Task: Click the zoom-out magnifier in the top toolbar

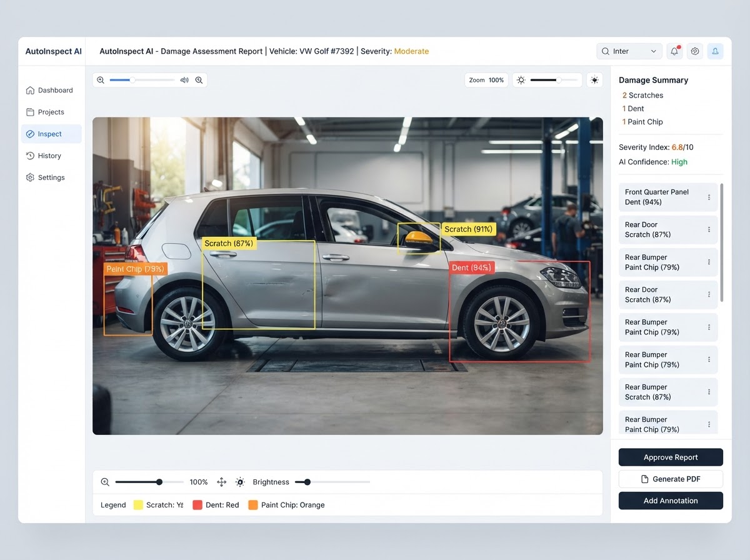Action: (101, 80)
